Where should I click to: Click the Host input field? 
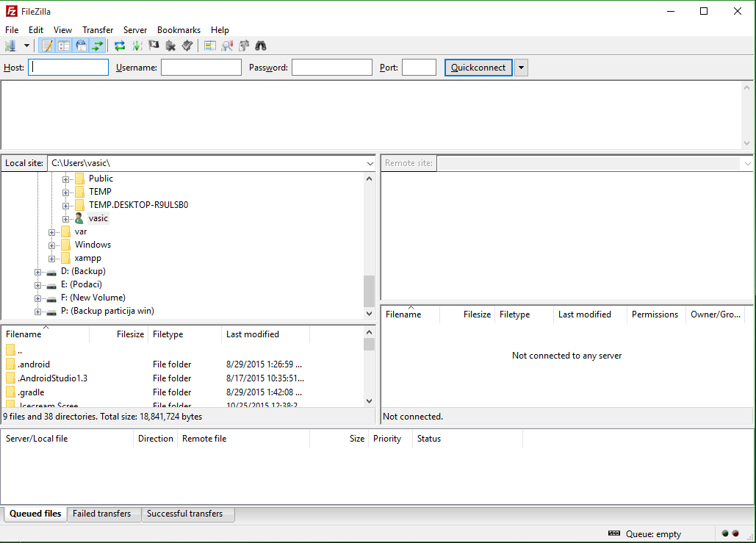[x=68, y=68]
